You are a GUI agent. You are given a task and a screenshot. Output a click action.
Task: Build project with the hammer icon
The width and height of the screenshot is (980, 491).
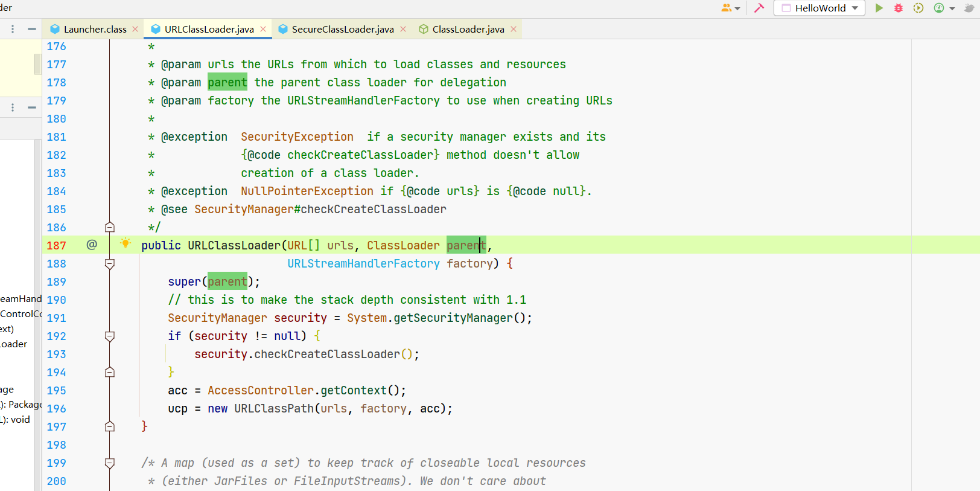pyautogui.click(x=759, y=8)
